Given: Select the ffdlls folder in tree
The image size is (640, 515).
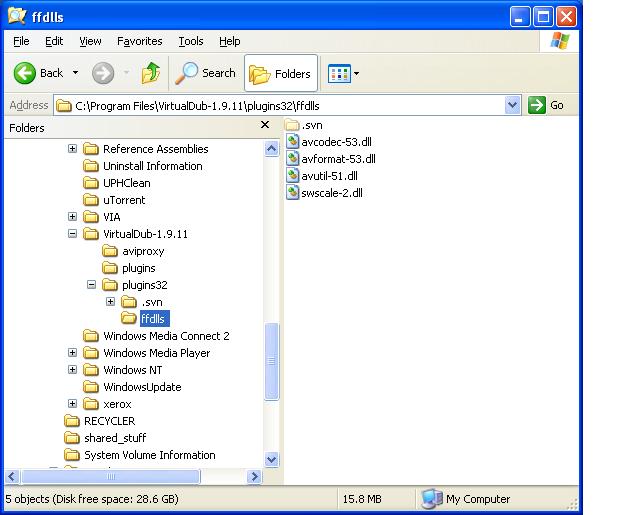Looking at the screenshot, I should (x=154, y=319).
